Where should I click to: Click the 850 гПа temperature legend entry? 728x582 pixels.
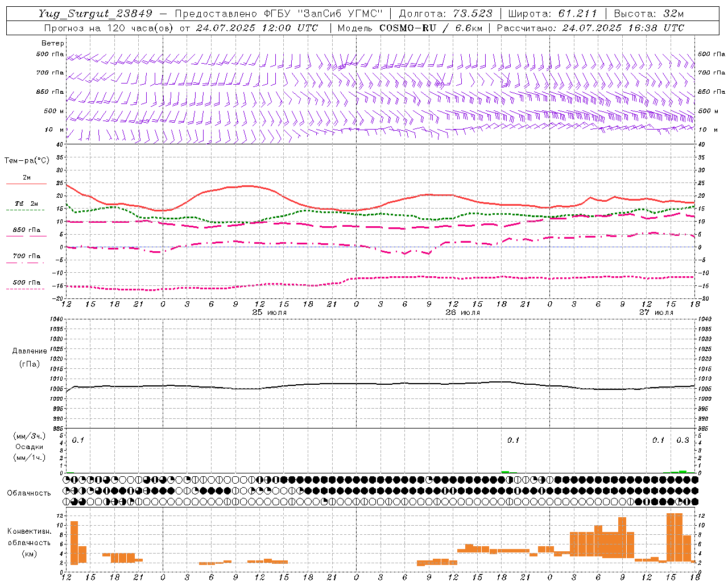pos(27,230)
